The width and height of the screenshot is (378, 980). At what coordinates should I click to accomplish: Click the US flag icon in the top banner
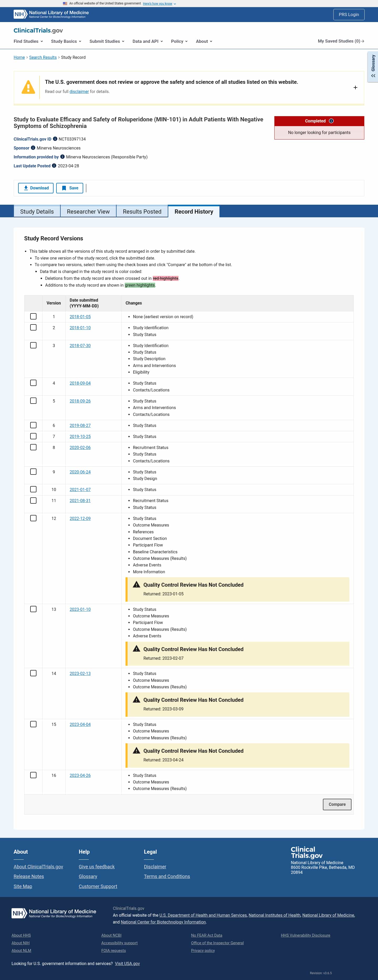pyautogui.click(x=65, y=3)
